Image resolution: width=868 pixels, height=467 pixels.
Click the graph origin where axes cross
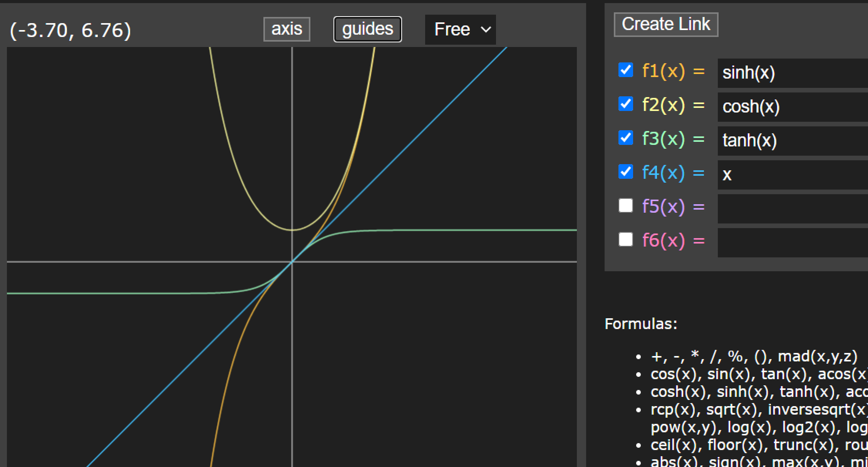tap(292, 262)
